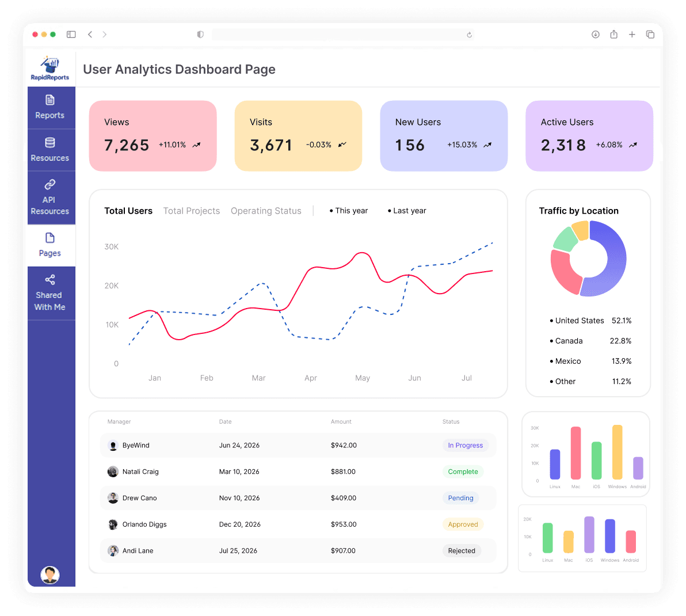686x616 pixels.
Task: Click ByeWind's avatar in the table
Action: pyautogui.click(x=113, y=446)
